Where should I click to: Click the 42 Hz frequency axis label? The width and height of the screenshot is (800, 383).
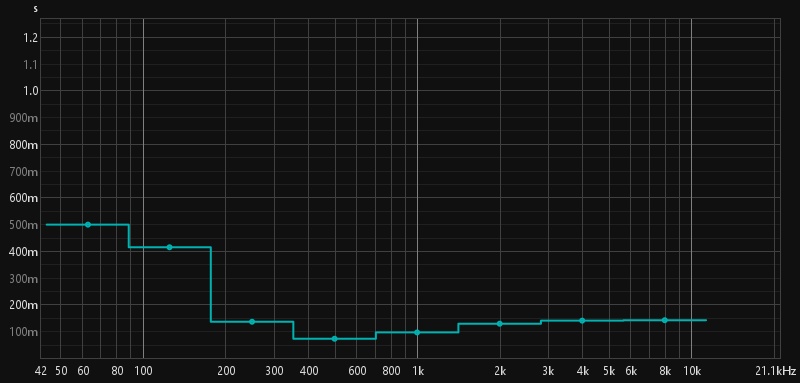point(41,371)
